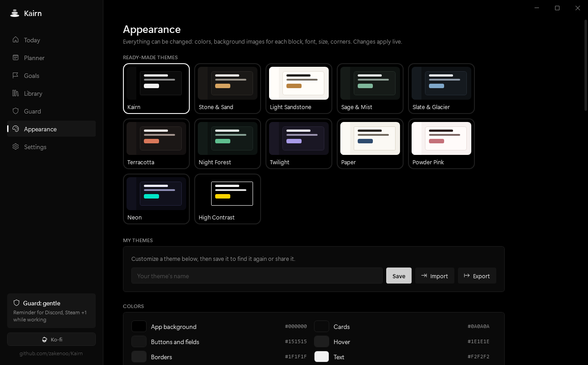Click the COLORS section heading

point(133,306)
